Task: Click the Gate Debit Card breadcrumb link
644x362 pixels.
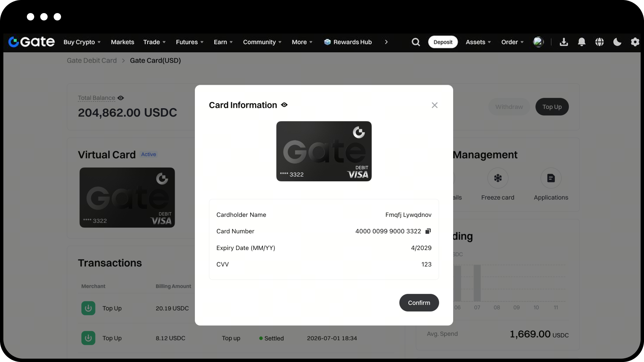Action: [x=92, y=60]
